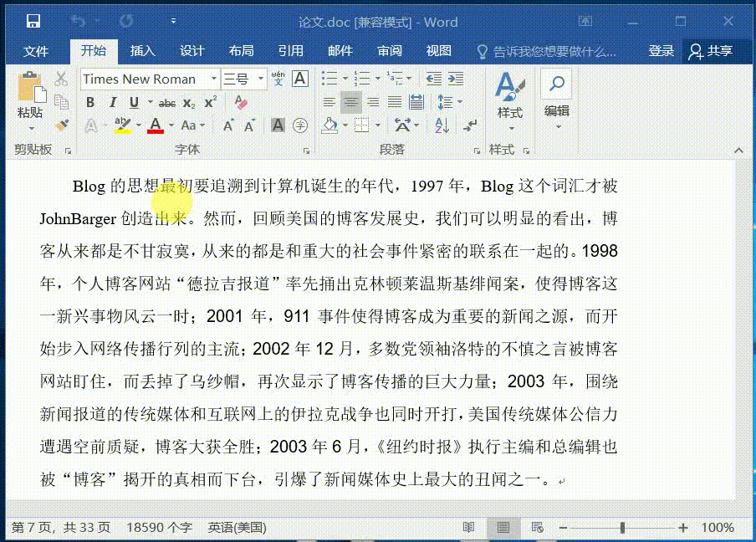Apply italic formatting

pyautogui.click(x=114, y=101)
